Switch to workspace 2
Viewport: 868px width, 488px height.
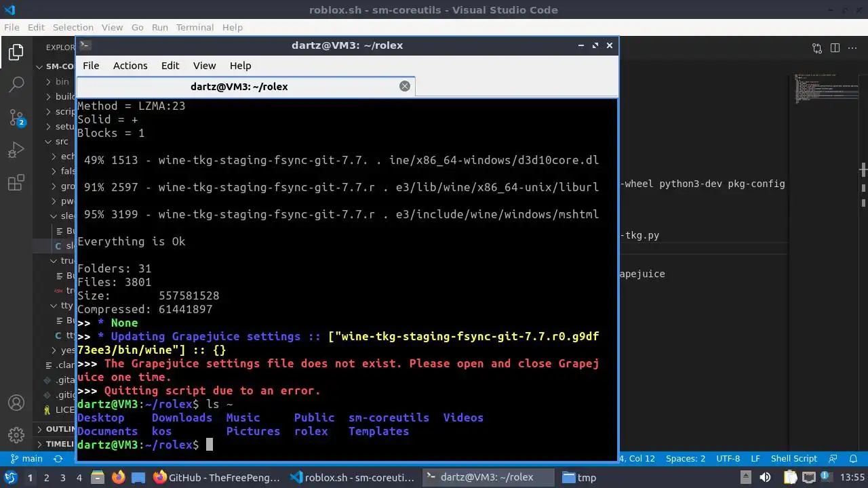pos(46,477)
